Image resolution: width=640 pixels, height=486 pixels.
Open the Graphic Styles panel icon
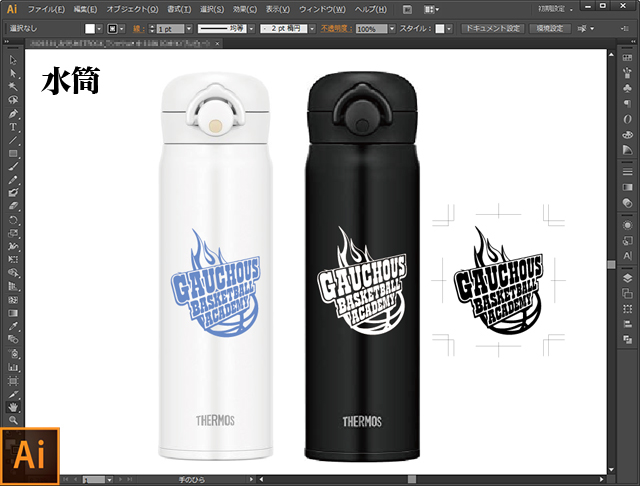pyautogui.click(x=627, y=241)
